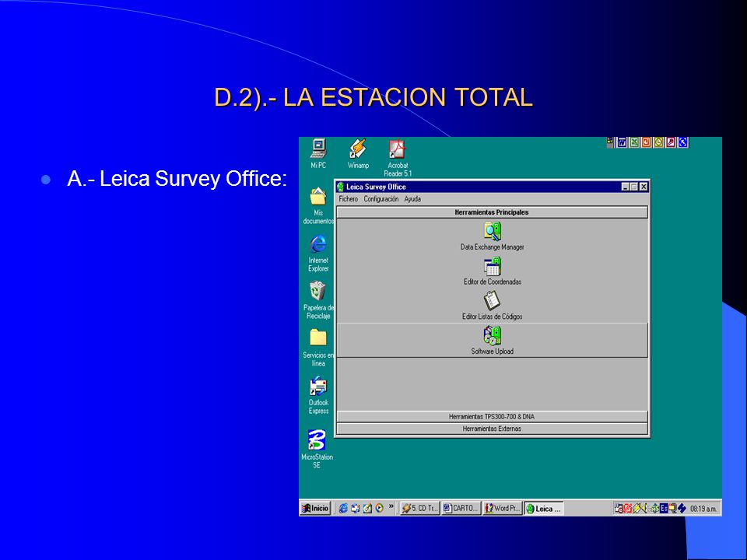
Task: Click Outlook in the Office shortcut bar
Action: click(659, 142)
